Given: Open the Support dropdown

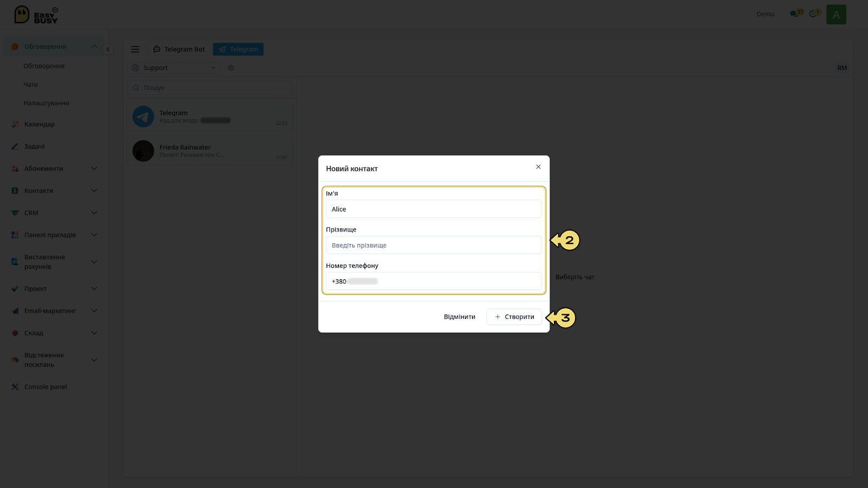Looking at the screenshot, I should point(174,68).
